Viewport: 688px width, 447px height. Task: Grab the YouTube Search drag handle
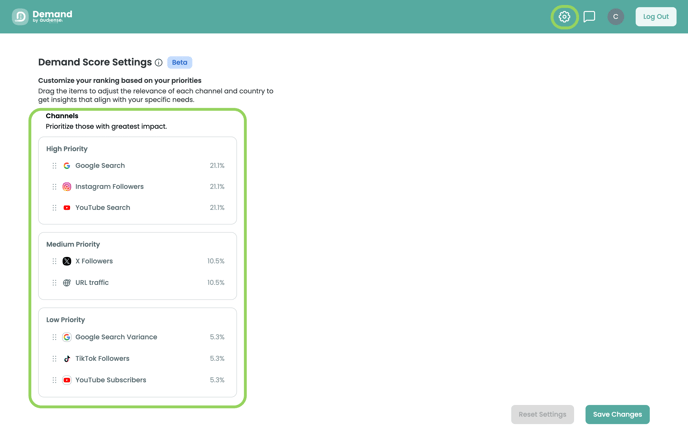(x=54, y=208)
